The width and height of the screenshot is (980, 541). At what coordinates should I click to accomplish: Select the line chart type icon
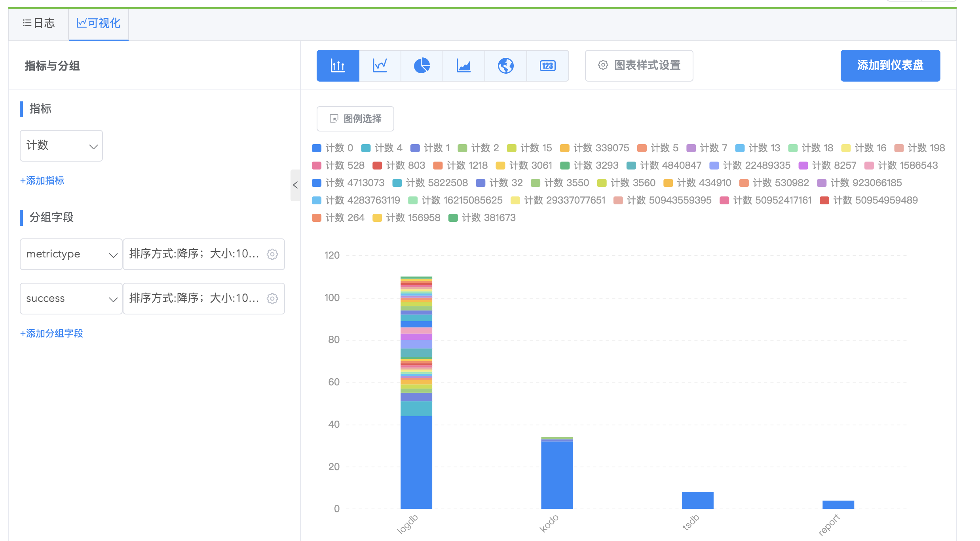click(380, 66)
